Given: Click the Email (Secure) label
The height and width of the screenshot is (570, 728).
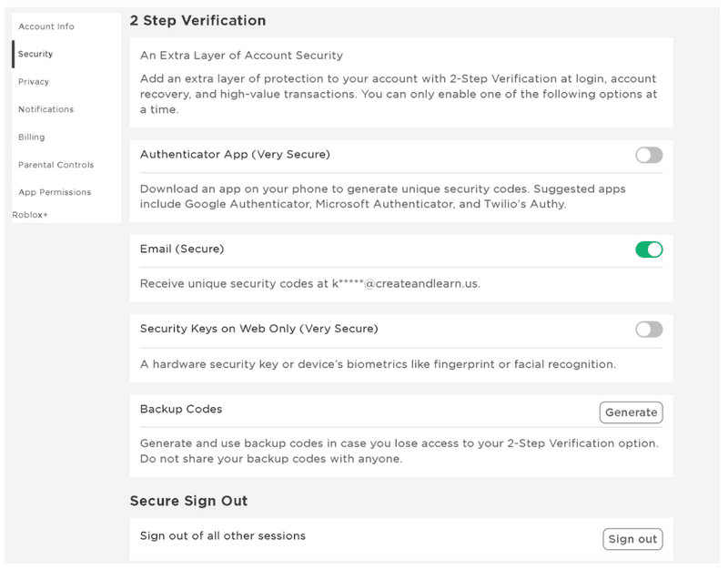Looking at the screenshot, I should tap(182, 249).
